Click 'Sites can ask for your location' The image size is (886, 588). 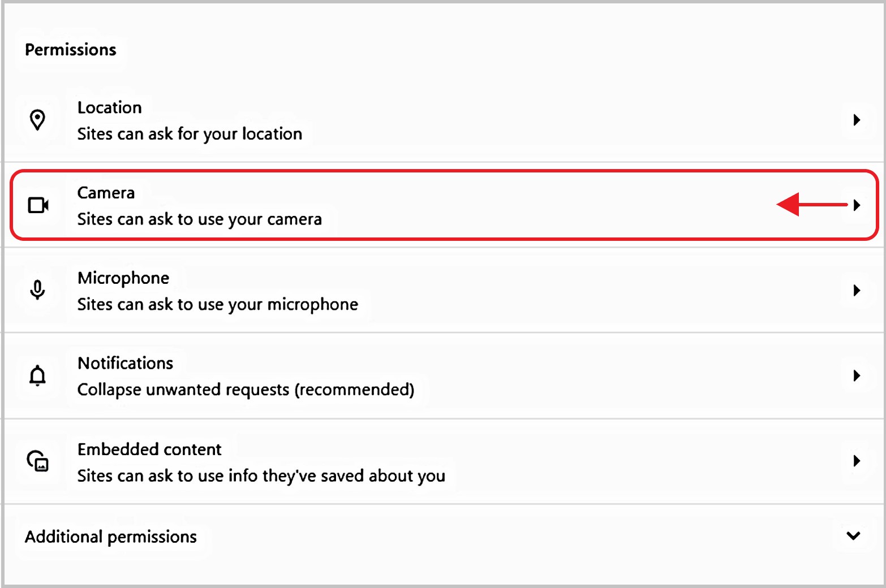click(190, 134)
